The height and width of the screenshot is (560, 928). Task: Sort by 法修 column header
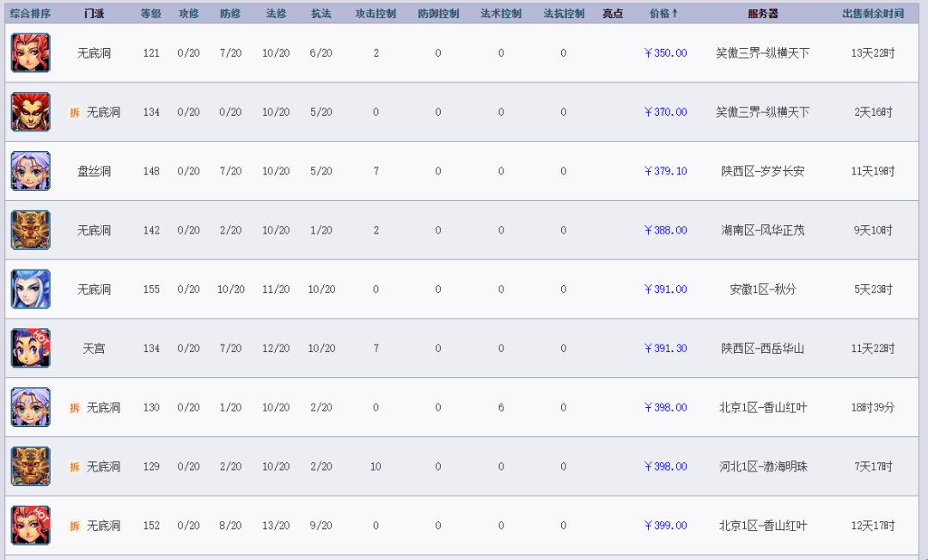[x=276, y=14]
